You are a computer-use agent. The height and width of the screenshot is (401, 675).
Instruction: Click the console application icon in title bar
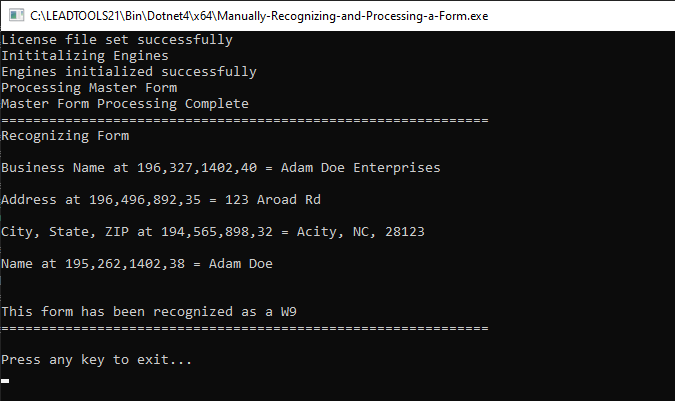(x=14, y=15)
